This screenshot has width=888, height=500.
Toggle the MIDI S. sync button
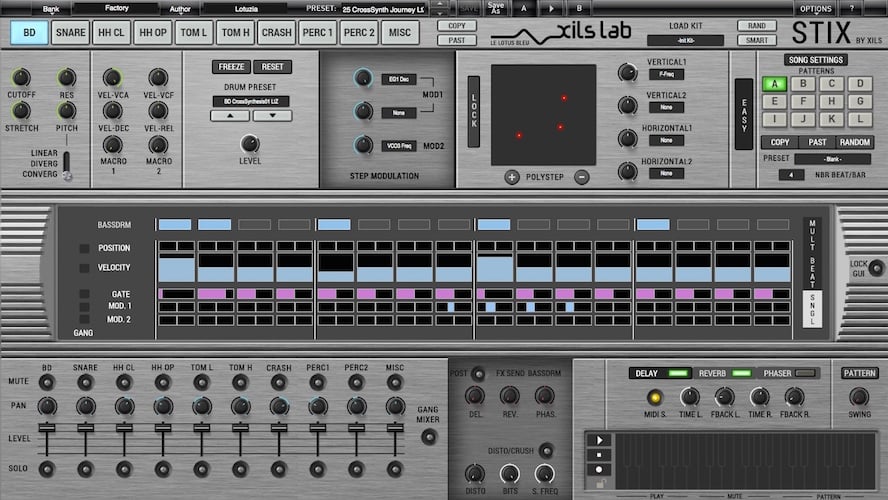[x=654, y=398]
